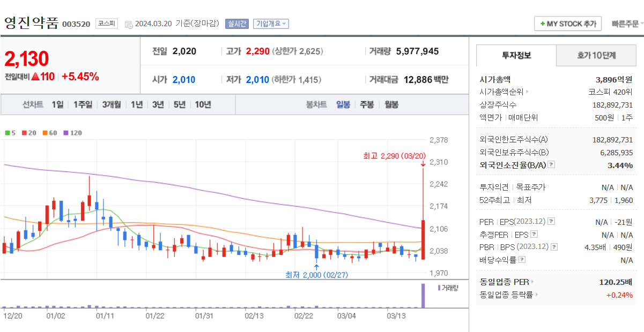644x332 pixels.
Task: Click the green 5-day moving average legend
Action: click(x=10, y=133)
